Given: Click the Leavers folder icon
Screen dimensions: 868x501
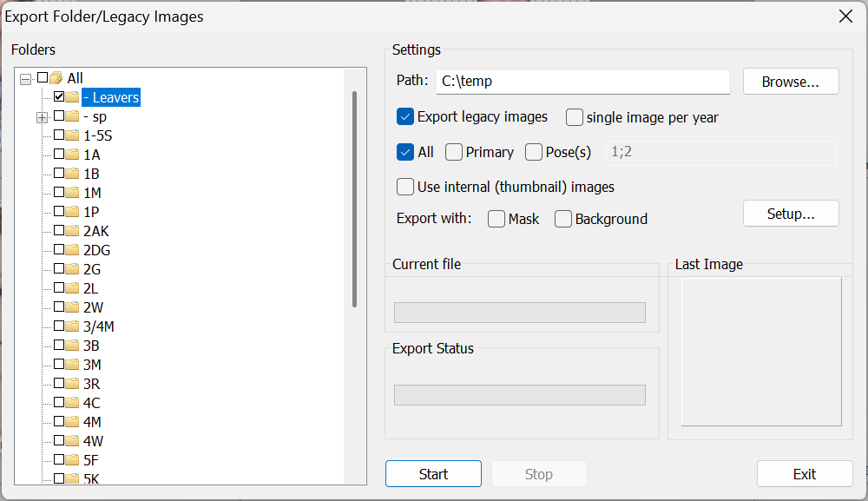Looking at the screenshot, I should tap(72, 97).
